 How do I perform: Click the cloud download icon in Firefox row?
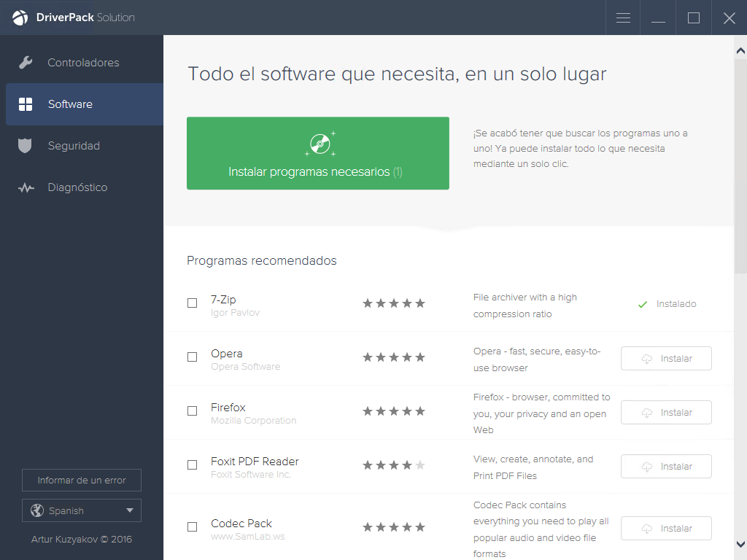point(646,413)
